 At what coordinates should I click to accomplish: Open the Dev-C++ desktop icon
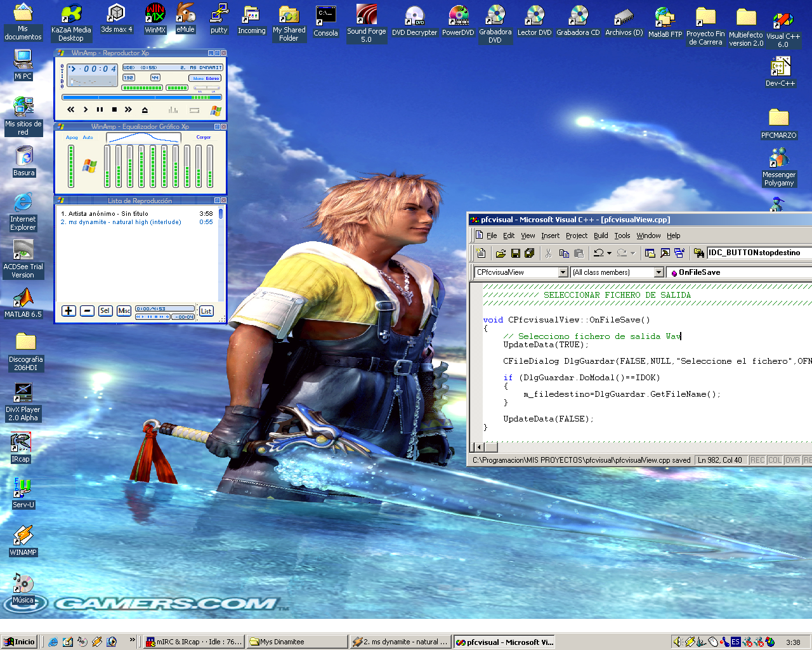click(x=780, y=72)
